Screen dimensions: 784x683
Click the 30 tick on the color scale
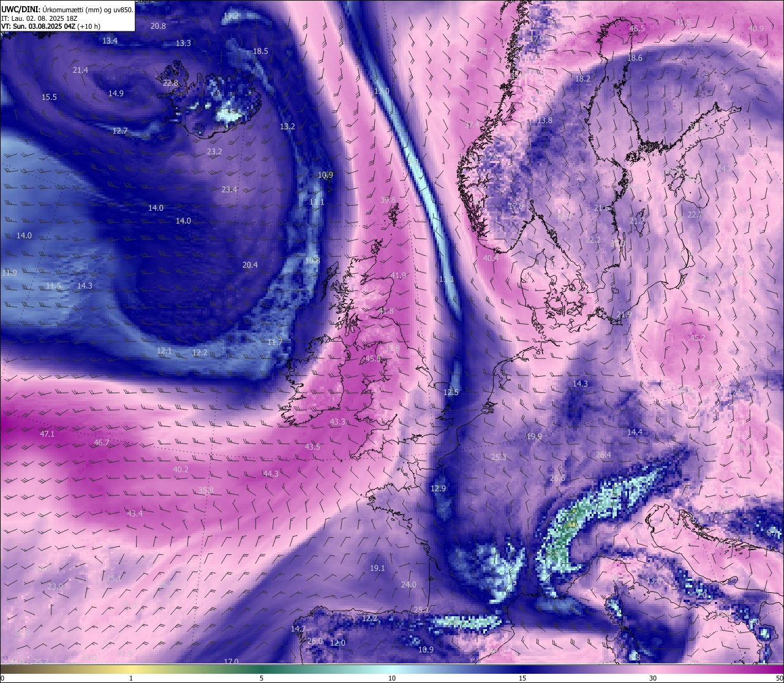pos(653,678)
